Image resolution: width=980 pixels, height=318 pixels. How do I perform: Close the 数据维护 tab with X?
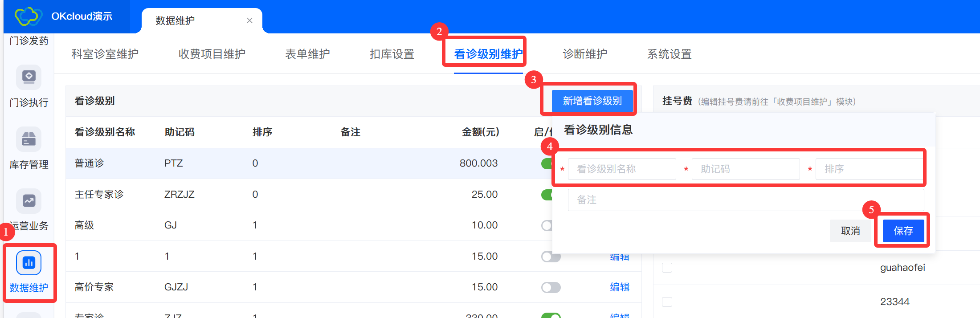249,20
